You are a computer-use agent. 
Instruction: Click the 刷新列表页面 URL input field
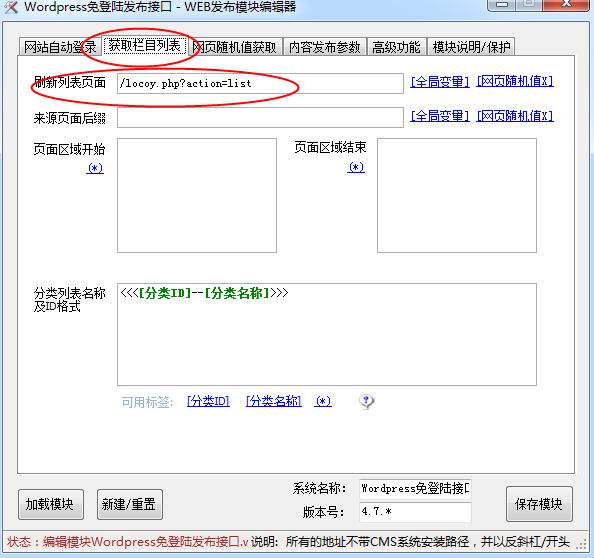[260, 83]
